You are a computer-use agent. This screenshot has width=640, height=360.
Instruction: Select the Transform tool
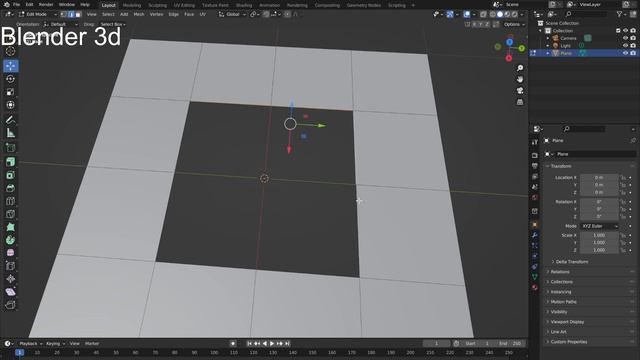[x=11, y=105]
